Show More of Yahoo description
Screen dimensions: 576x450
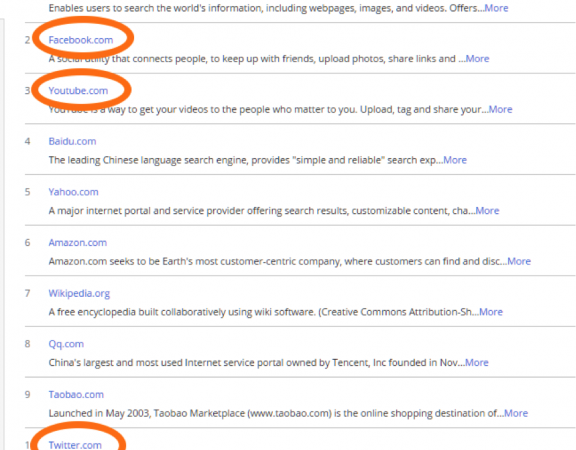[x=487, y=211]
